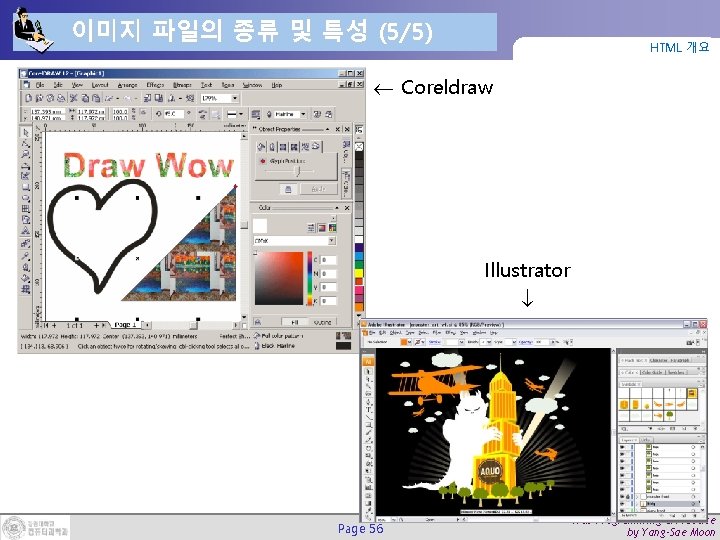The image size is (720, 540).
Task: Click the To Front icon on CorelDRAW property bar
Action: (x=317, y=114)
